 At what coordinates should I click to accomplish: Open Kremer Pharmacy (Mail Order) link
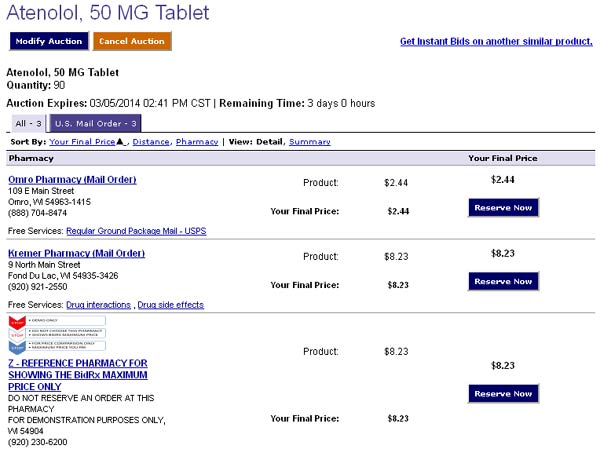point(76,253)
